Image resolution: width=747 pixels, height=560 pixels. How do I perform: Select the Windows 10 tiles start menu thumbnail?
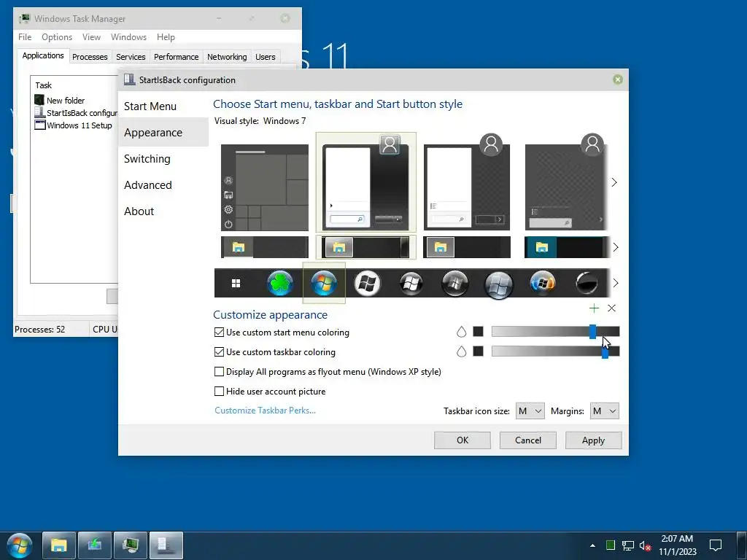265,187
